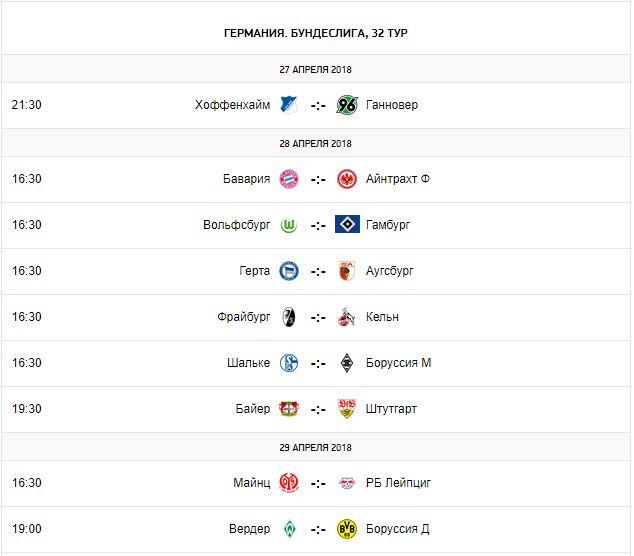Screen dimensions: 634x556
Task: Click the Schalke 04 club logo
Action: pos(289,363)
